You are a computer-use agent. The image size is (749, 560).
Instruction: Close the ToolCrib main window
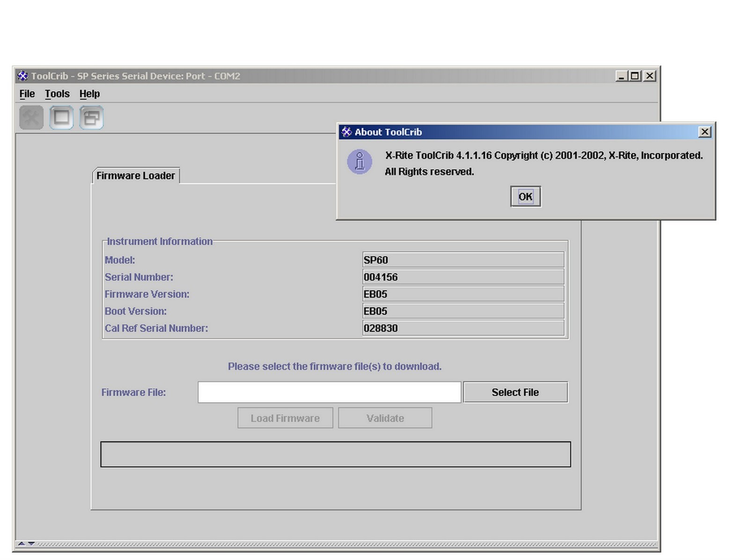(x=650, y=76)
